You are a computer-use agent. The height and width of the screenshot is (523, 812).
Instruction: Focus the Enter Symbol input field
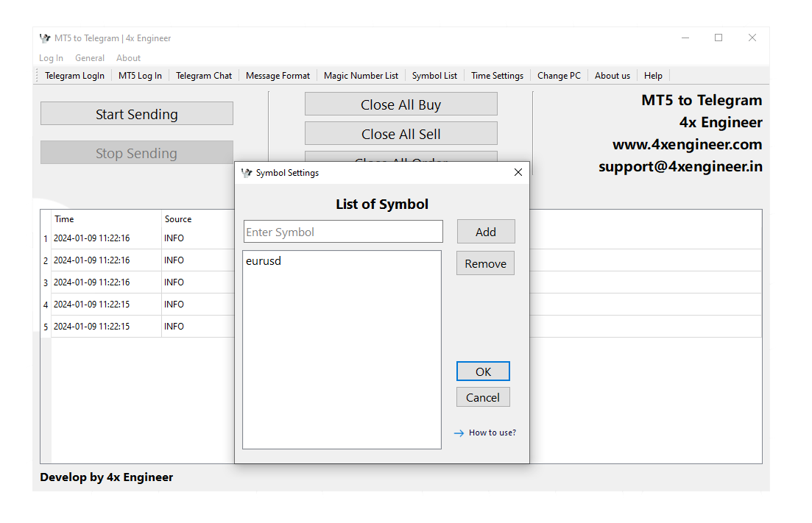pyautogui.click(x=343, y=232)
